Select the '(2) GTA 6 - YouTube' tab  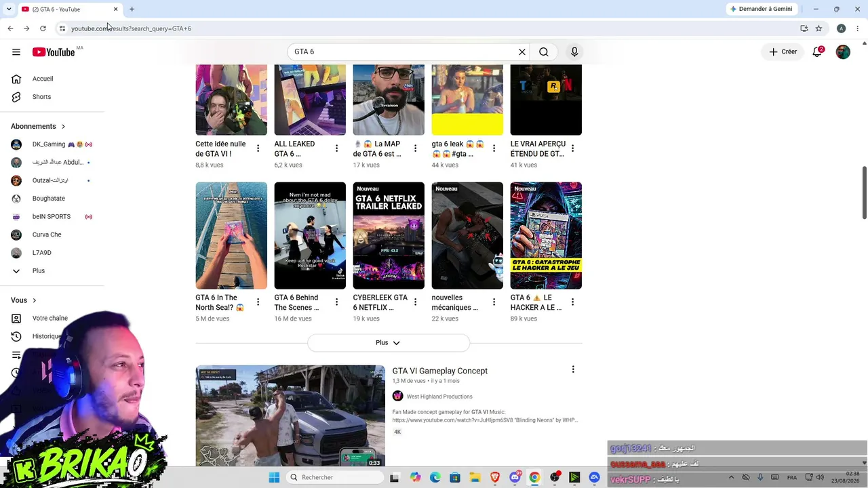tap(69, 9)
